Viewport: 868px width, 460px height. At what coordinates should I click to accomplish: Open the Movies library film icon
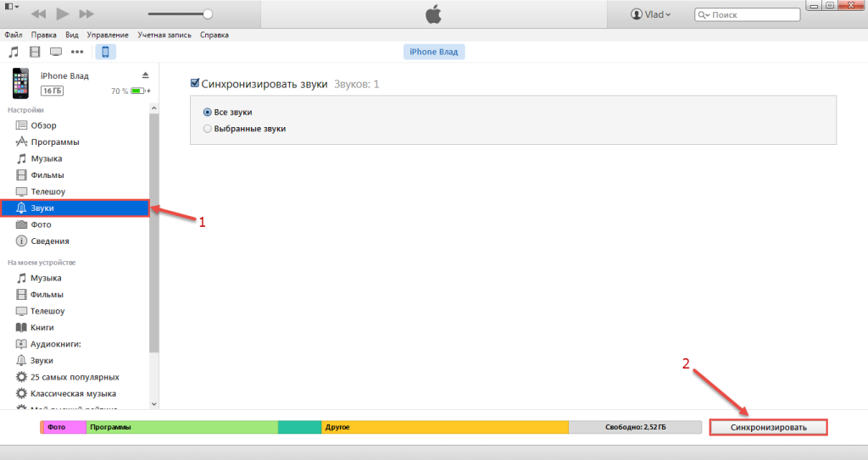tap(35, 52)
